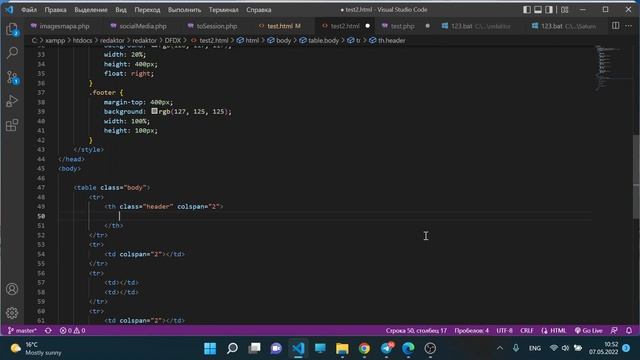Show hidden tray icons chevron
This screenshot has height=360, width=640.
click(x=500, y=348)
